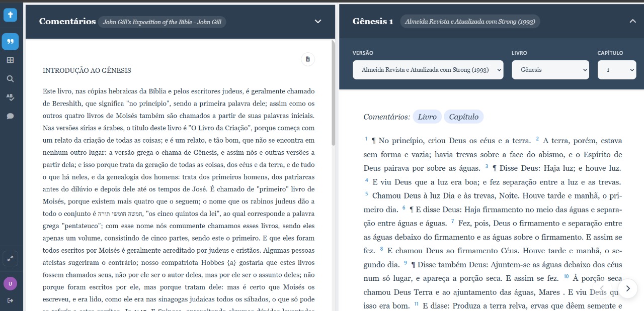Viewport: 644px width, 311px height.
Task: Open the purple U user avatar
Action: [10, 283]
